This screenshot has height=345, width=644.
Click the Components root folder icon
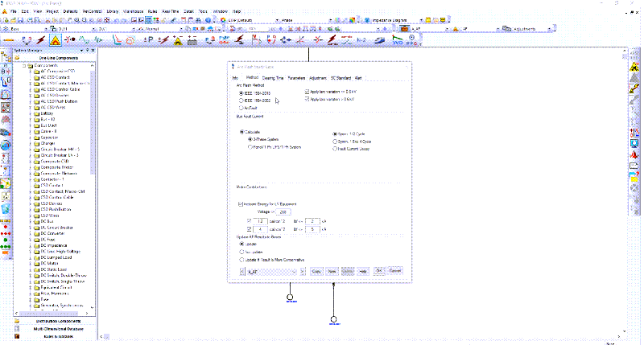pyautogui.click(x=30, y=65)
